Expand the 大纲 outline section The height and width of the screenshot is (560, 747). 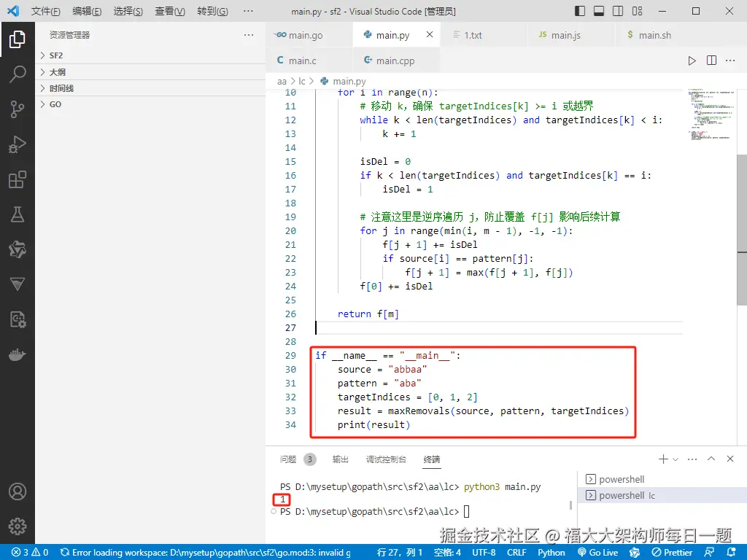(150, 72)
